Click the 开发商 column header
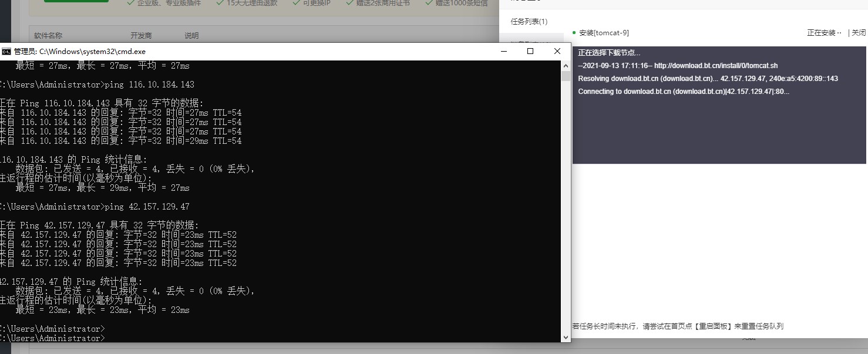The height and width of the screenshot is (354, 868). [141, 36]
